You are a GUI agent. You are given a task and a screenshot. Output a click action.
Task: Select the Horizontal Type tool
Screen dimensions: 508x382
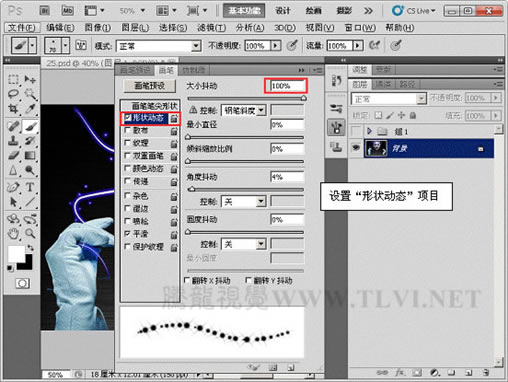click(30, 187)
